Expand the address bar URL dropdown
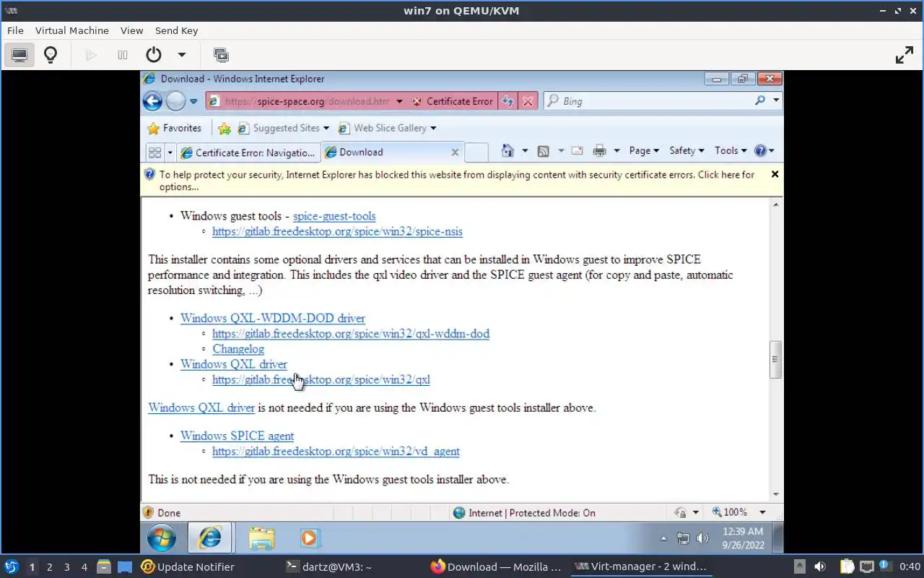This screenshot has width=924, height=578. 399,102
